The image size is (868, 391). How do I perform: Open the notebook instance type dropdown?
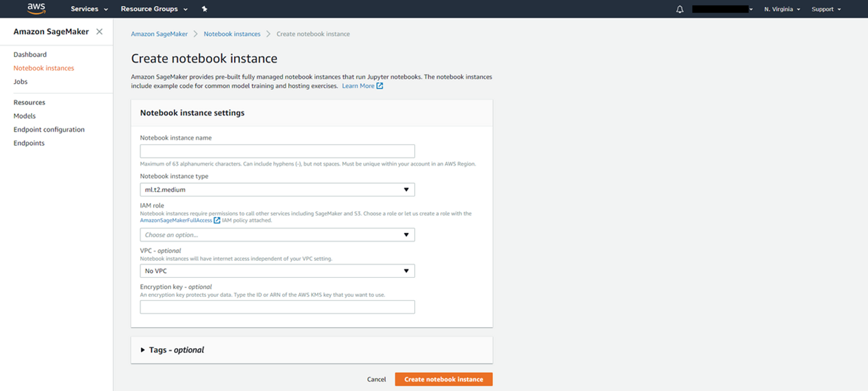pyautogui.click(x=277, y=190)
